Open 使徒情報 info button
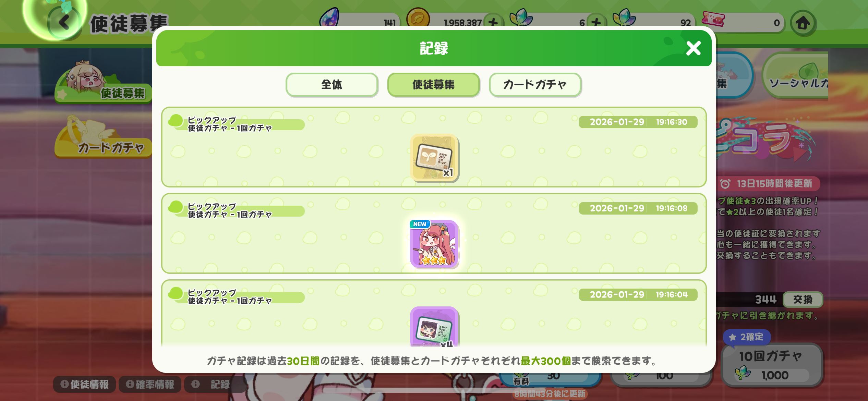This screenshot has height=401, width=868. pyautogui.click(x=84, y=384)
